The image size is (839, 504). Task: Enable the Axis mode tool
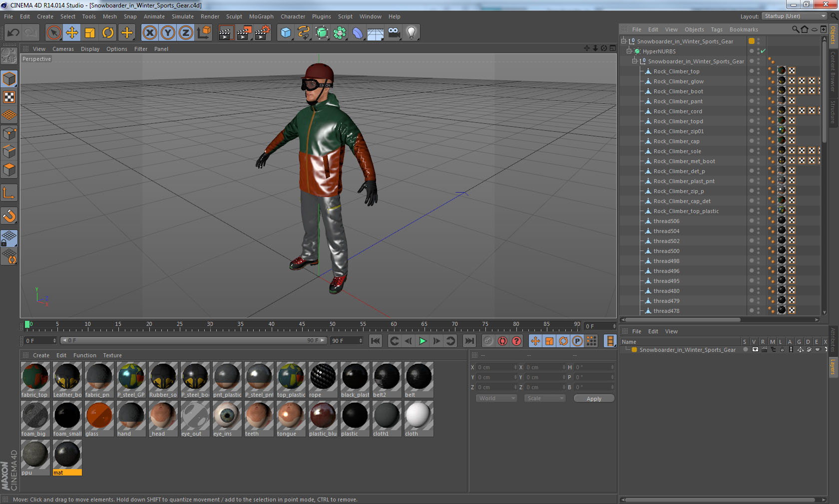(9, 193)
